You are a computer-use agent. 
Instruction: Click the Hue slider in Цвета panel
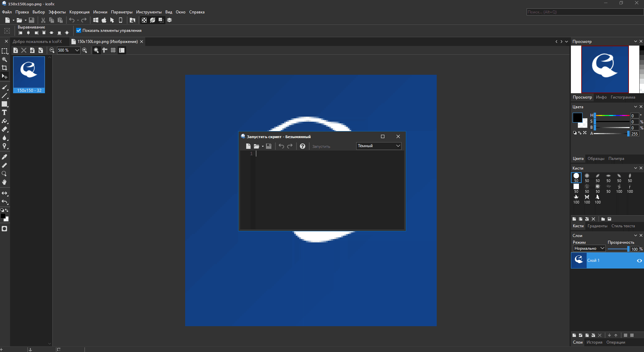[x=612, y=116]
